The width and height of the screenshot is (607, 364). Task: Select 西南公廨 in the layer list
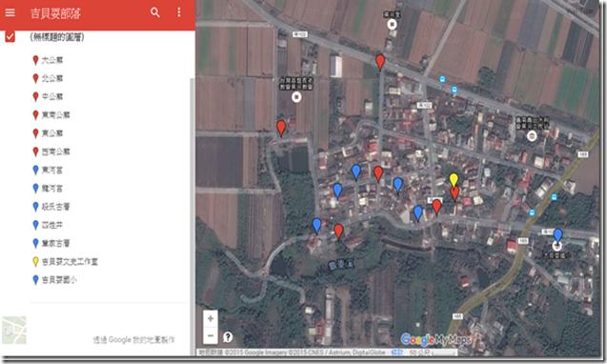click(x=55, y=152)
